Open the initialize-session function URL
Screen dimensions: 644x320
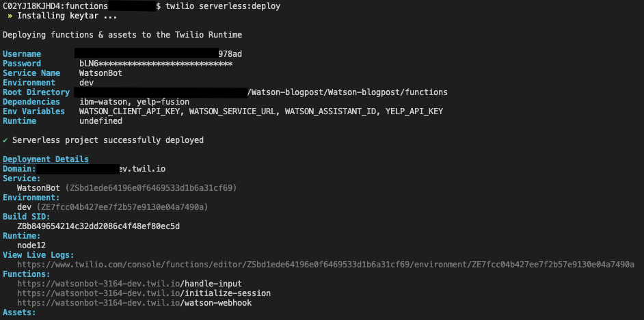(x=144, y=293)
